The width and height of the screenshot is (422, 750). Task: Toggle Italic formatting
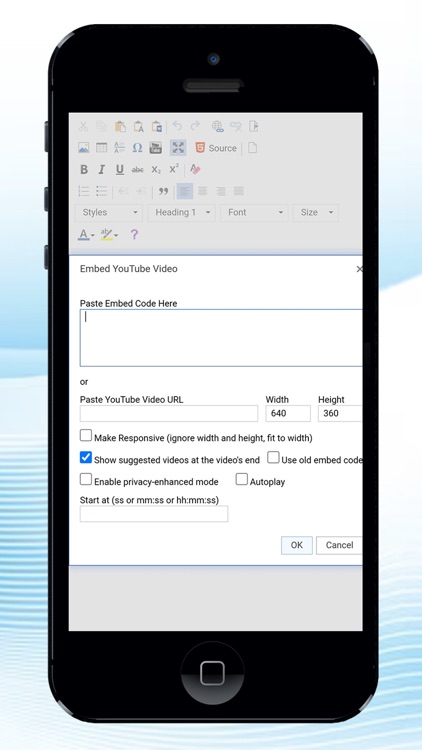(101, 169)
